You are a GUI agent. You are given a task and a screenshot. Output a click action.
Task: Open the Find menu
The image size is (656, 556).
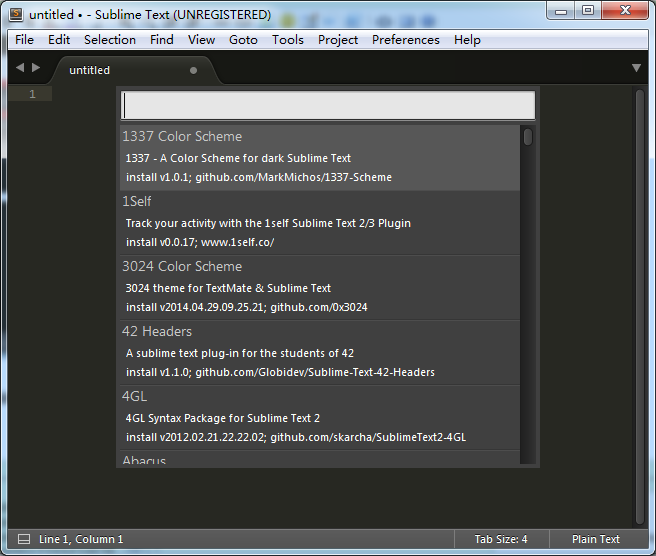161,40
